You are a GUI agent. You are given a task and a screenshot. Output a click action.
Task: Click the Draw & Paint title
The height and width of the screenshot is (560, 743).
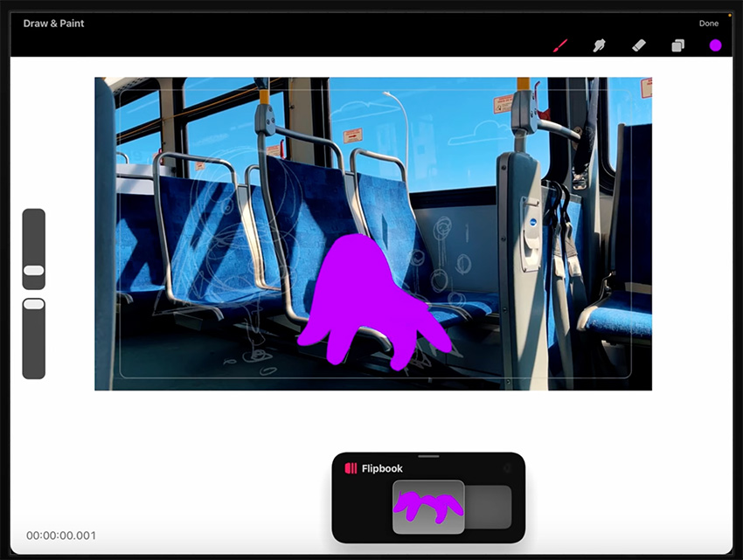click(x=53, y=24)
